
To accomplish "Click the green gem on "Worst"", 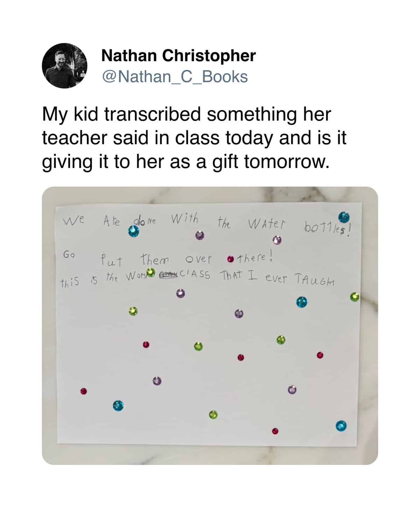I will coord(151,272).
